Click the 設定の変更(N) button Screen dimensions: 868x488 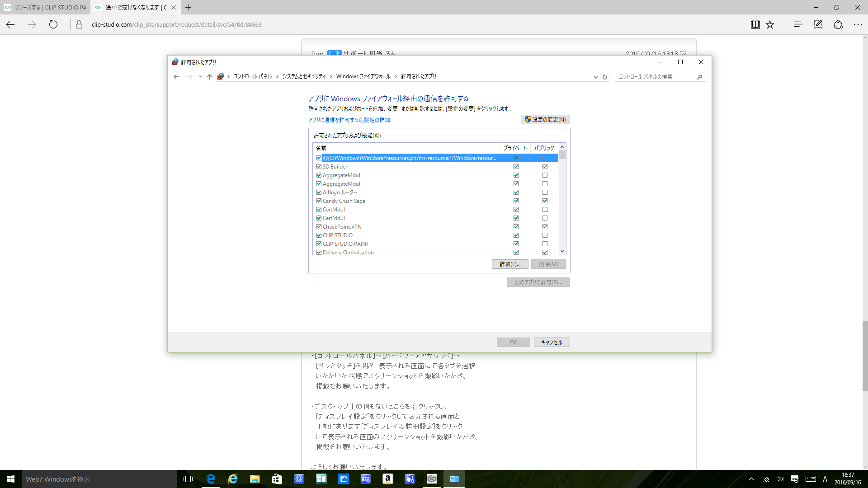pyautogui.click(x=545, y=120)
